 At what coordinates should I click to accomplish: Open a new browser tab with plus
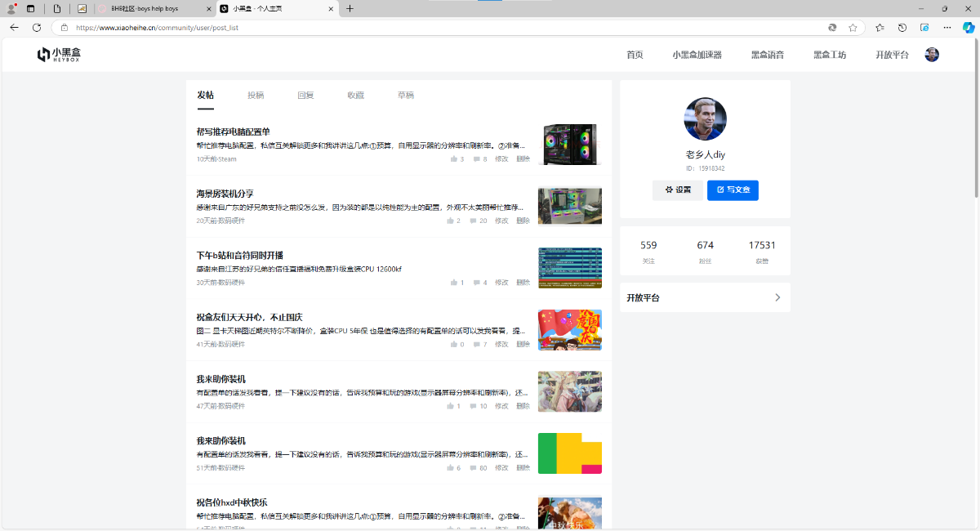350,8
